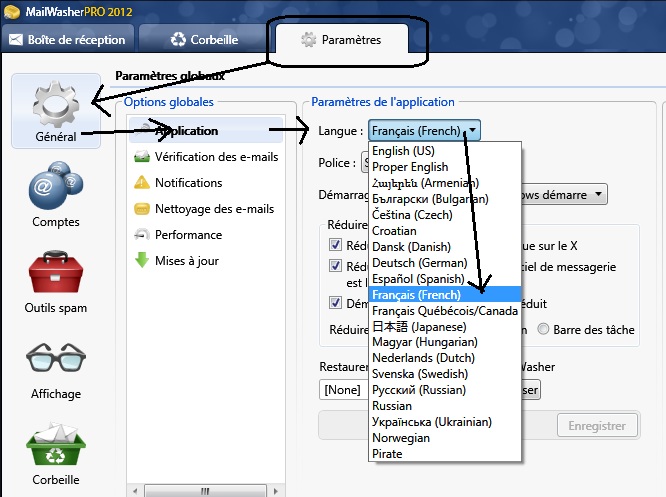The image size is (666, 497).
Task: Click the Paramètres tab gear icon
Action: coord(308,40)
